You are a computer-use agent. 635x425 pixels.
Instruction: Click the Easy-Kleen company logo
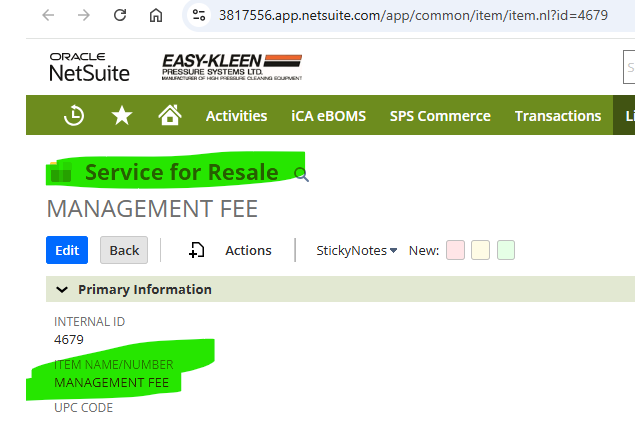(x=232, y=67)
